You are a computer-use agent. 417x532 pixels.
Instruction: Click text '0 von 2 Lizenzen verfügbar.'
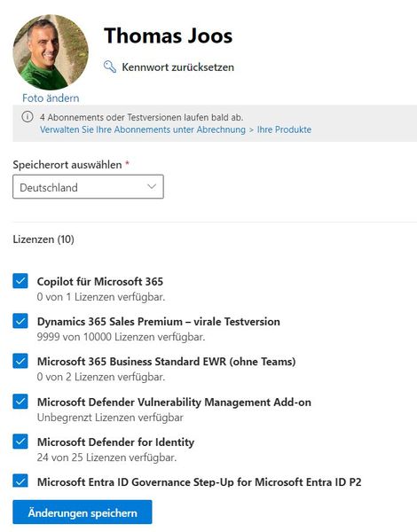coord(101,377)
